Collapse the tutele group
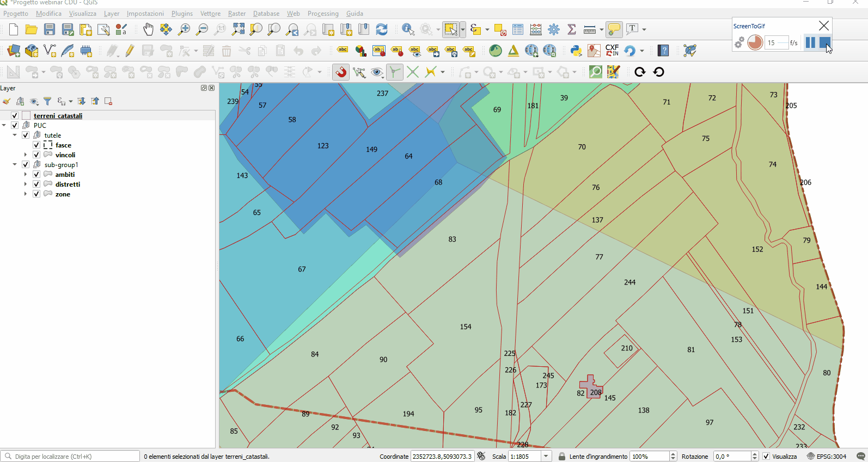Viewport: 868px width, 462px height. pyautogui.click(x=15, y=135)
